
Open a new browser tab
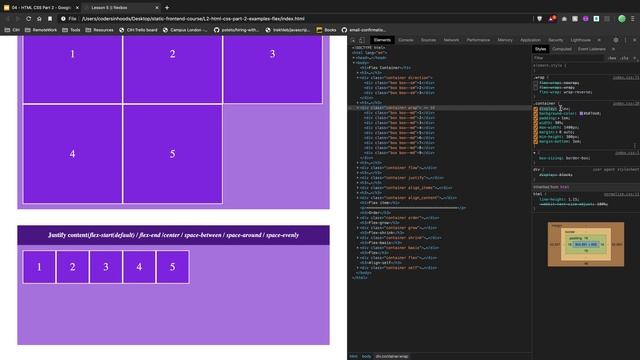pyautogui.click(x=167, y=7)
